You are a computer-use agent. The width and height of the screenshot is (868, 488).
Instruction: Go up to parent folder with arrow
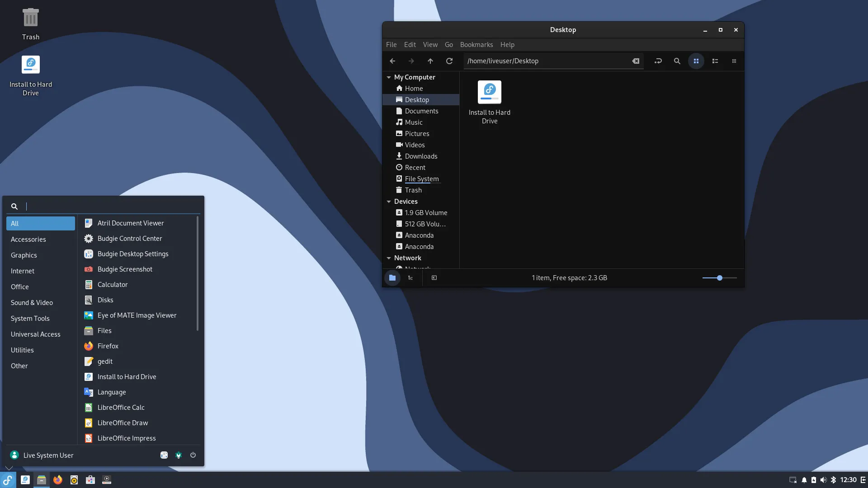click(430, 61)
